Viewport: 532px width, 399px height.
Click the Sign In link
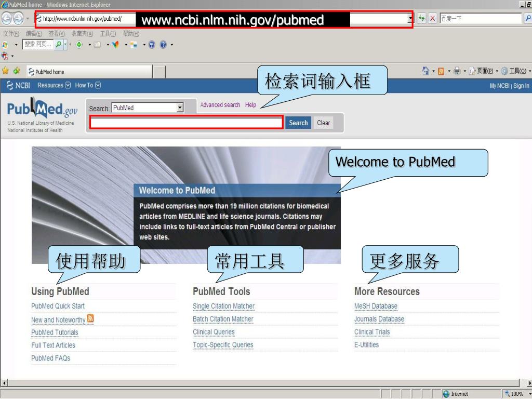point(521,86)
